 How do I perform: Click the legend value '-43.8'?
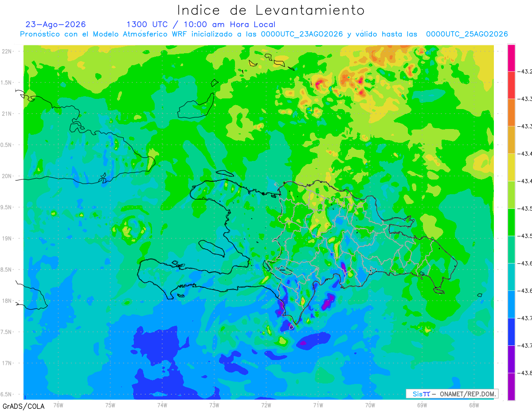coord(526,373)
